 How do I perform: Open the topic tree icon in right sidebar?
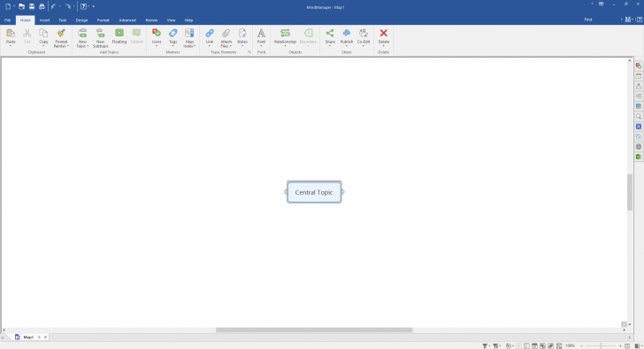point(639,97)
